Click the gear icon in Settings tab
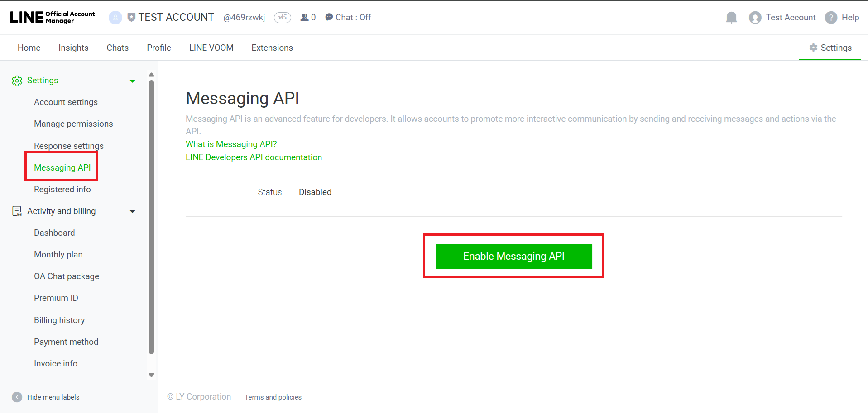 [813, 48]
